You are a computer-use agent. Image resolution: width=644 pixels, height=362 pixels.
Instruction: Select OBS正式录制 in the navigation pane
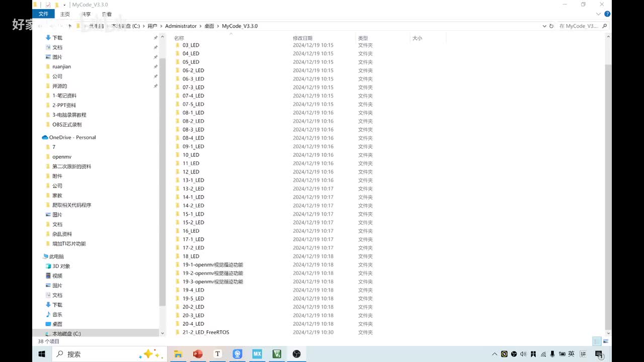66,124
